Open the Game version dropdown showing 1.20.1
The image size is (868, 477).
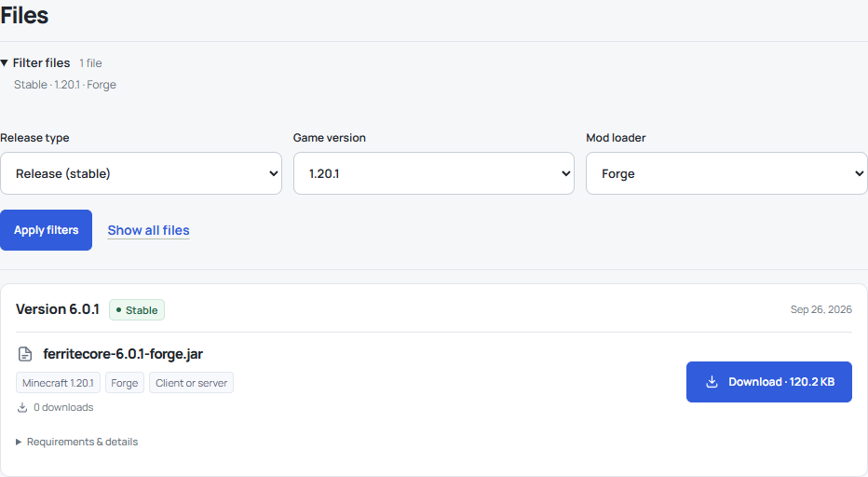tap(433, 173)
